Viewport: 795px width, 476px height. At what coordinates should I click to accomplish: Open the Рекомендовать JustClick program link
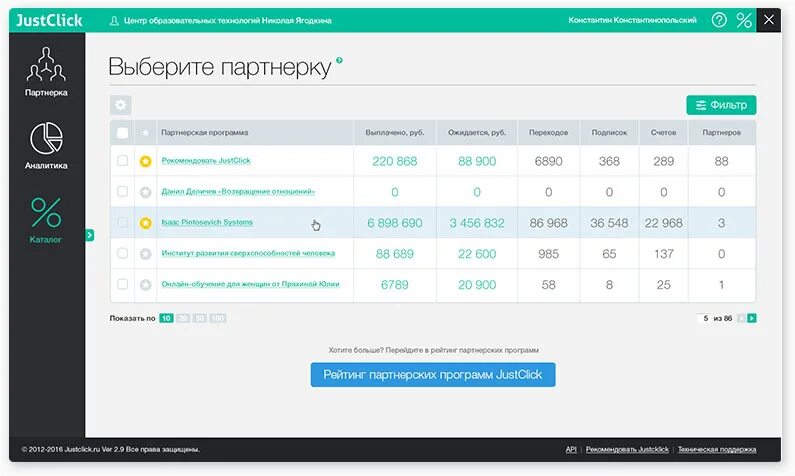[206, 161]
